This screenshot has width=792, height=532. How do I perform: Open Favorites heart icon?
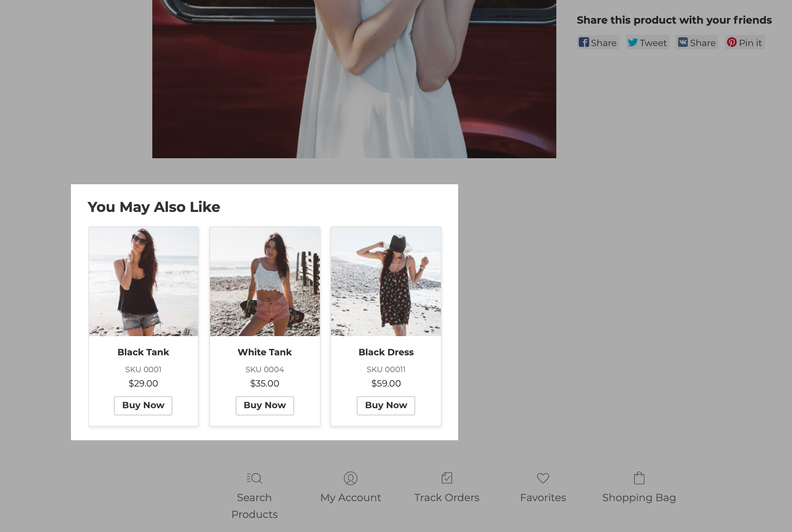[x=543, y=478]
